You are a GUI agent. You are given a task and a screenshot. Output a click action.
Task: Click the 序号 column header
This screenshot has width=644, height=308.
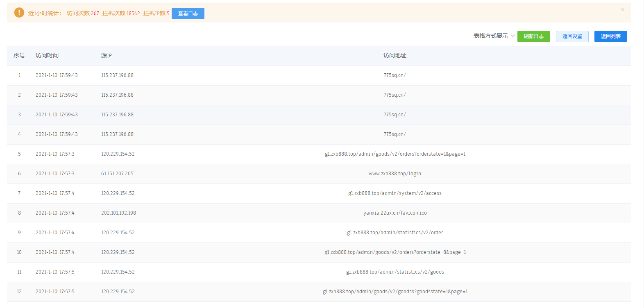point(19,56)
